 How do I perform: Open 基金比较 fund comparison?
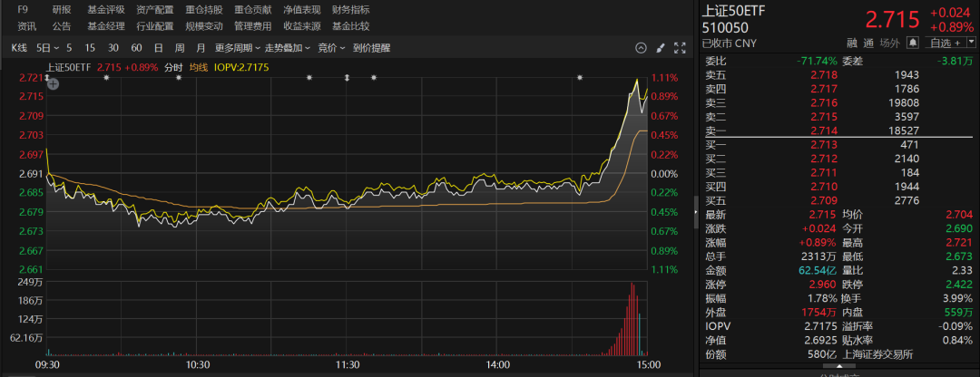350,26
